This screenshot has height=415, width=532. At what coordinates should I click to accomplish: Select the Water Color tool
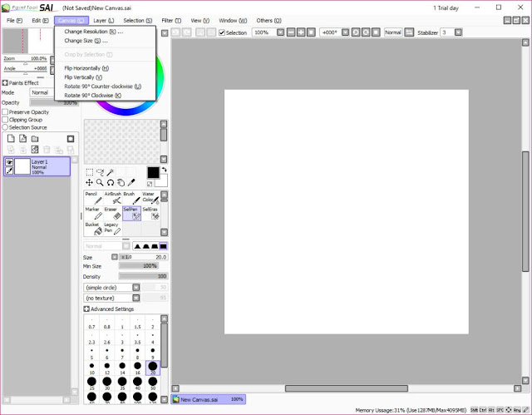click(150, 197)
